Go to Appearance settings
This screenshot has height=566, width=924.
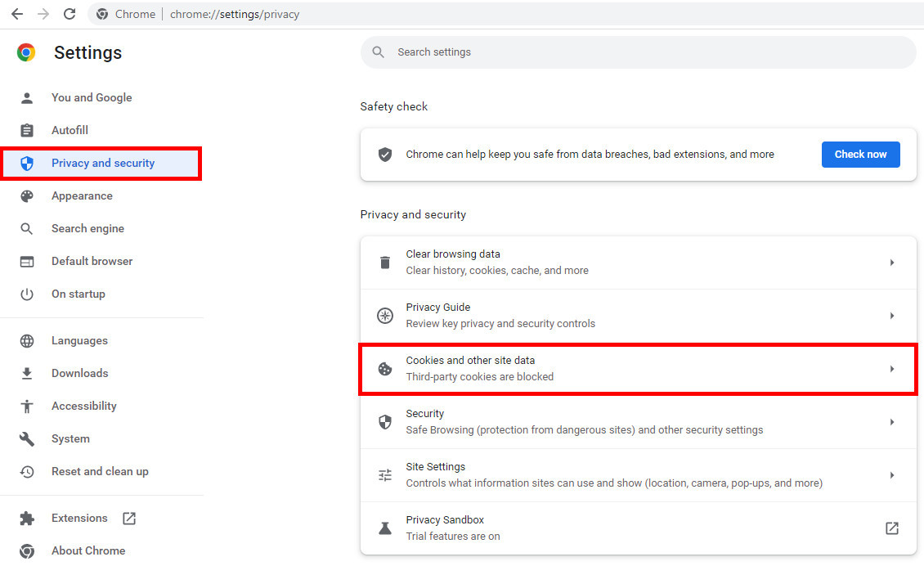click(x=82, y=195)
